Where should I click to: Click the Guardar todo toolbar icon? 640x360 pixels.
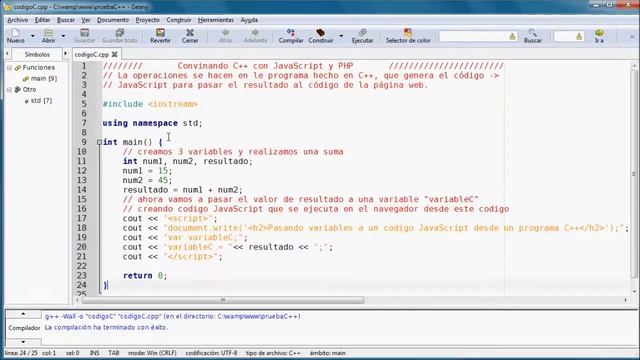[x=119, y=36]
